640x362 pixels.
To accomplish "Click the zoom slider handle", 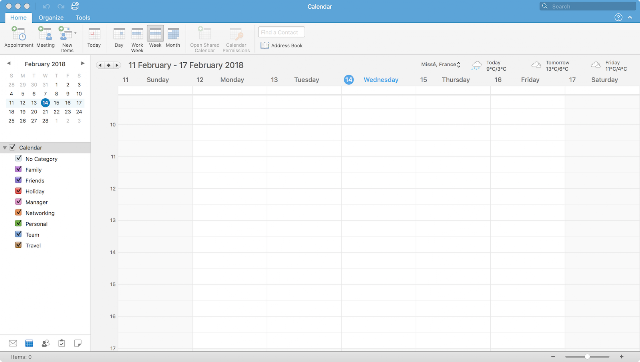I will coord(587,357).
